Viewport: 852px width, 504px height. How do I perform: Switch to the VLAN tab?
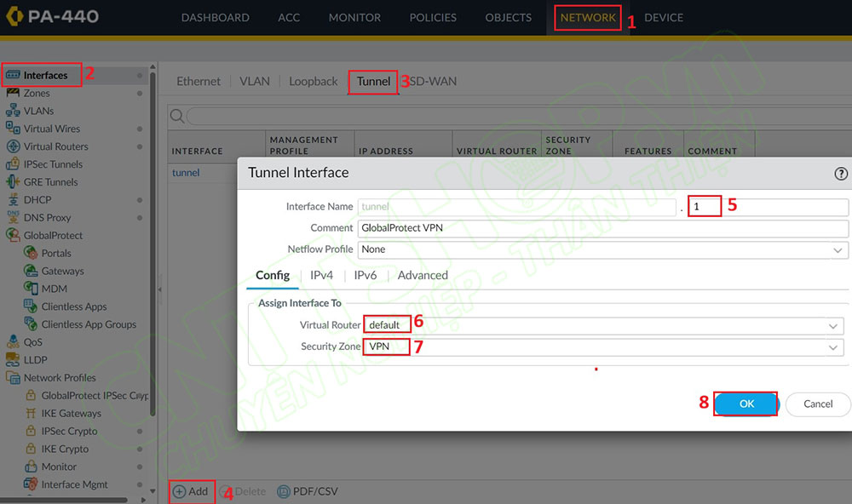(254, 82)
